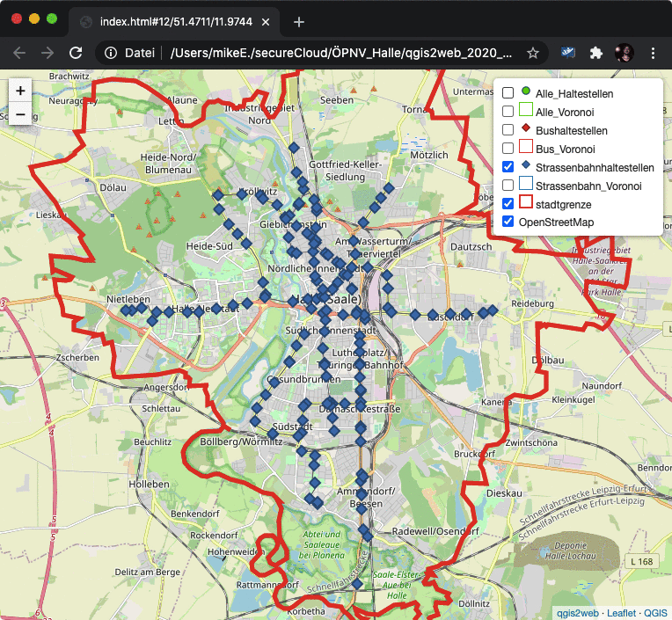Zoom in with the plus button
Screen dimensions: 672x620
click(20, 91)
